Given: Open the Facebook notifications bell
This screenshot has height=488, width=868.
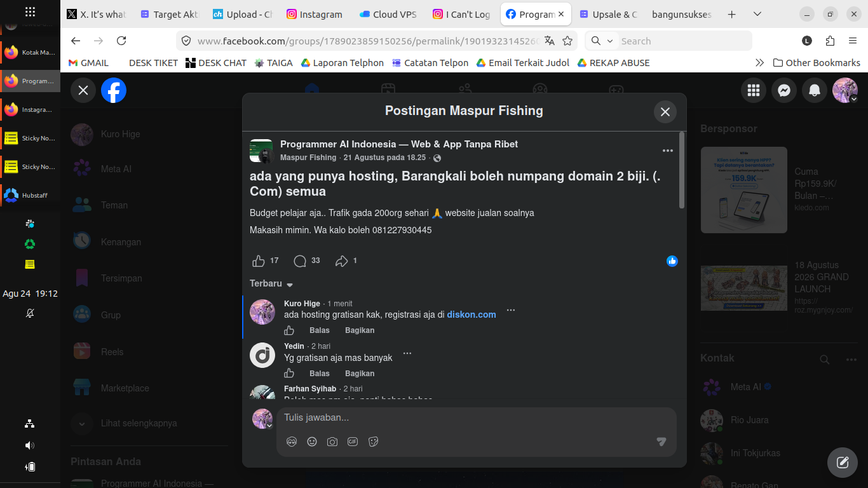Looking at the screenshot, I should 815,90.
